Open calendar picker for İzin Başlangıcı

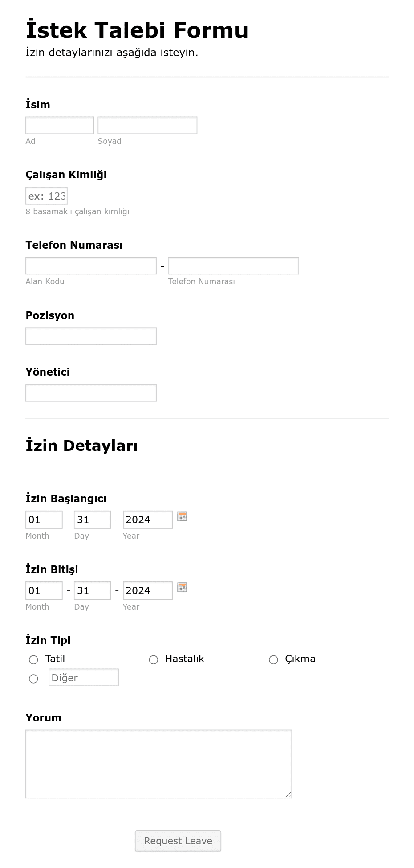[x=182, y=516]
